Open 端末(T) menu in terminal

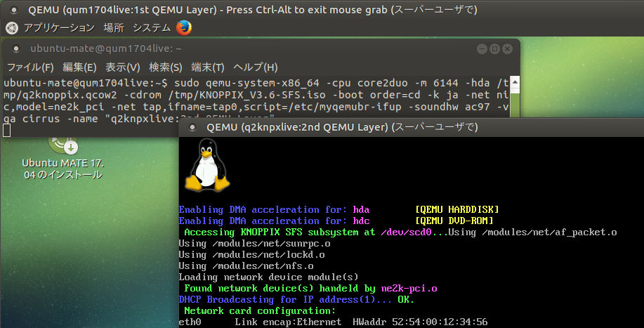208,67
